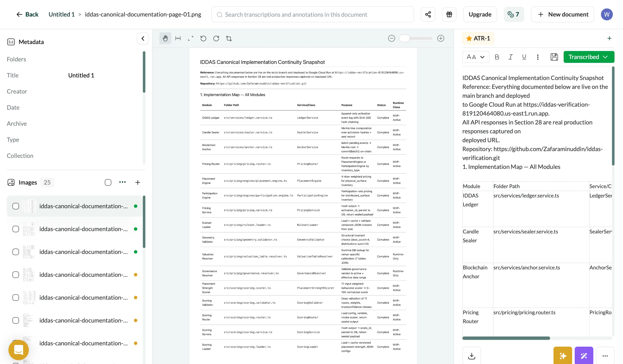
Task: Open transcription panel more options
Action: [x=605, y=356]
